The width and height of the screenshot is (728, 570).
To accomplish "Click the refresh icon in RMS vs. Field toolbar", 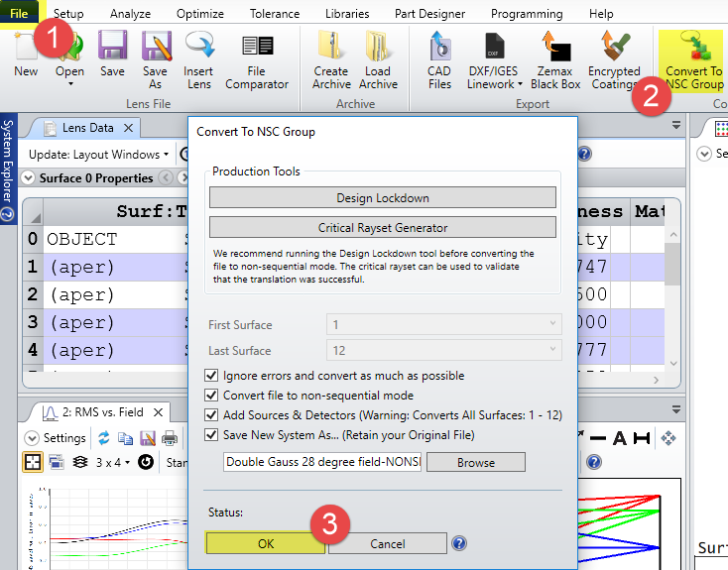I will click(104, 438).
